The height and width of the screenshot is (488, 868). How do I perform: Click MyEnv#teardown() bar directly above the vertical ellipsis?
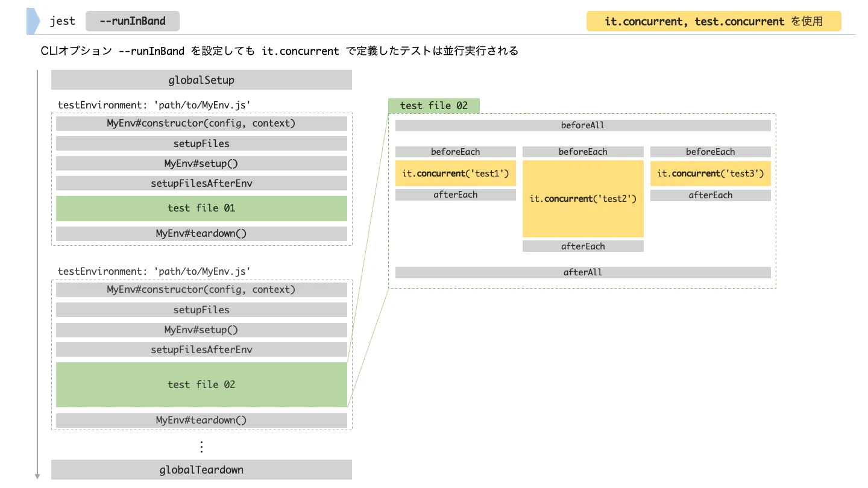201,420
